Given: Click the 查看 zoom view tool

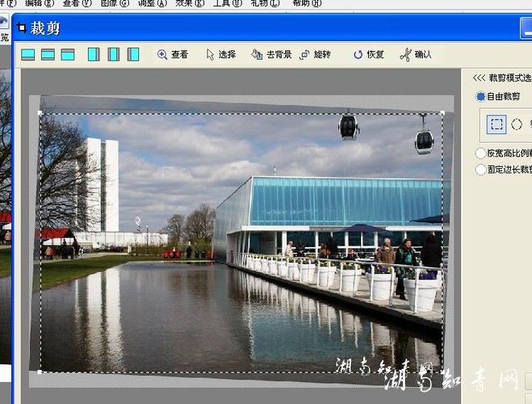Looking at the screenshot, I should tap(173, 54).
